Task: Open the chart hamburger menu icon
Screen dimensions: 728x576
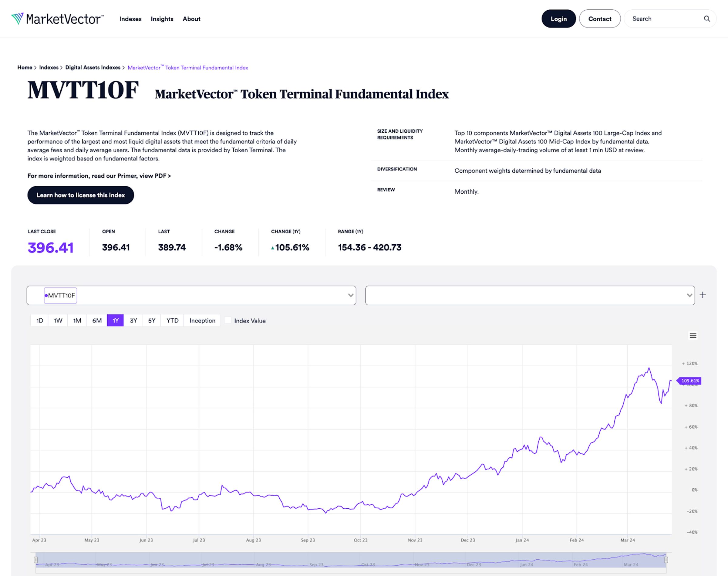Action: [x=693, y=336]
